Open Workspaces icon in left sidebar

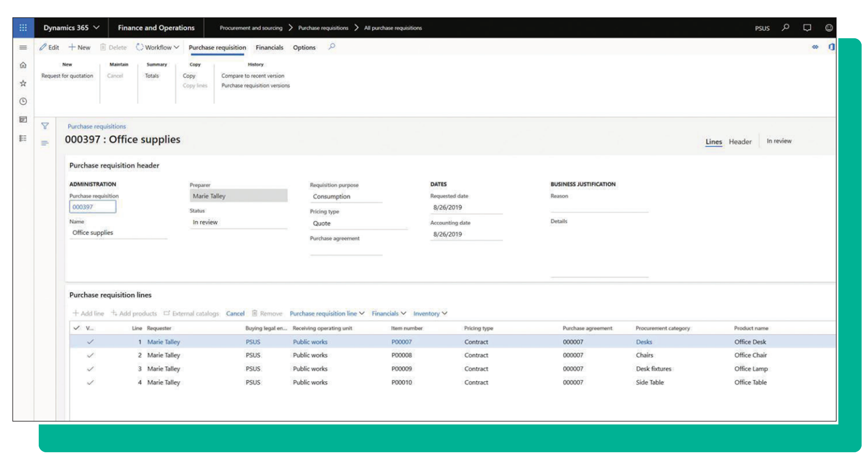point(23,120)
